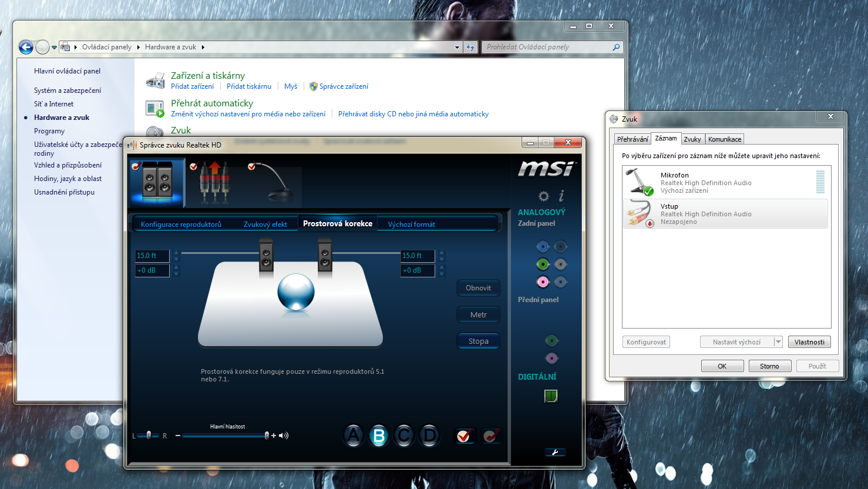This screenshot has width=868, height=489.
Task: Click the Zařízení a tiskárny printer icon
Action: (155, 81)
